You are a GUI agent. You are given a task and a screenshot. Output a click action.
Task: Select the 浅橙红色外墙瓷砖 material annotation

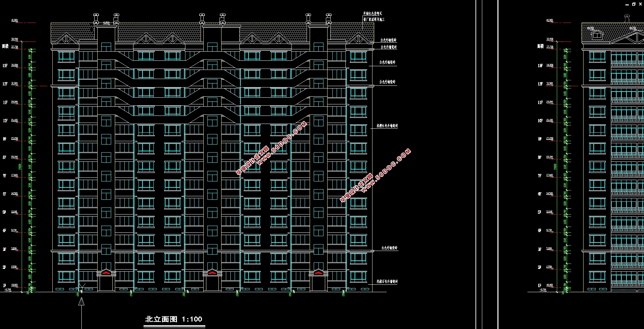[x=387, y=126]
